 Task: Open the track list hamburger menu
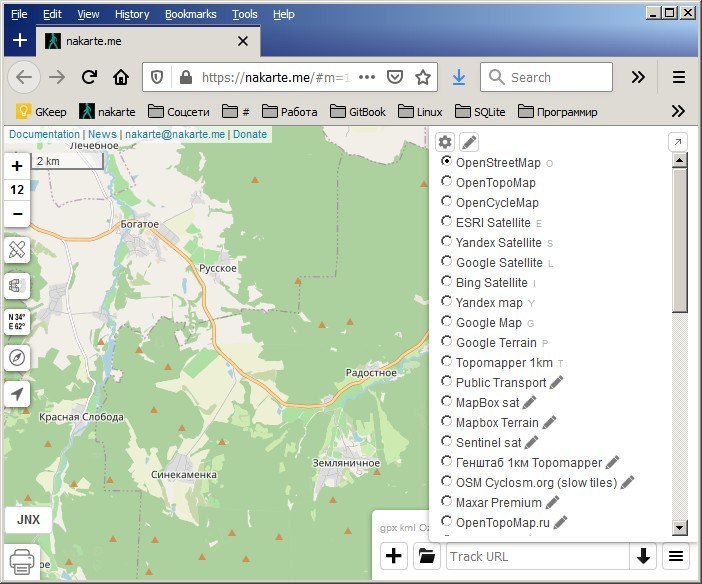pyautogui.click(x=676, y=556)
